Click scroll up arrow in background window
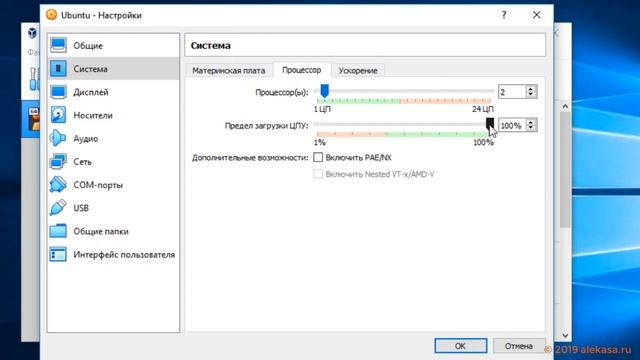 (x=565, y=107)
